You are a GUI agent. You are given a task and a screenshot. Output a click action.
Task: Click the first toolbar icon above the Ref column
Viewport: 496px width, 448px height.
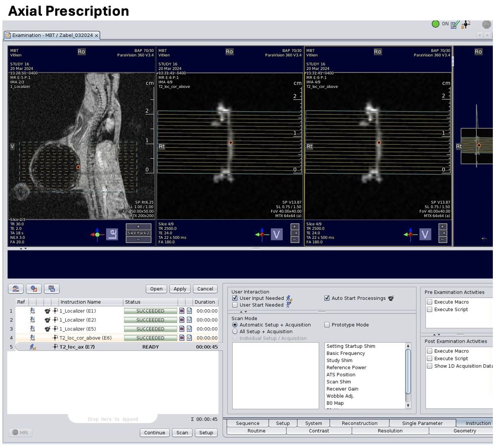16,289
